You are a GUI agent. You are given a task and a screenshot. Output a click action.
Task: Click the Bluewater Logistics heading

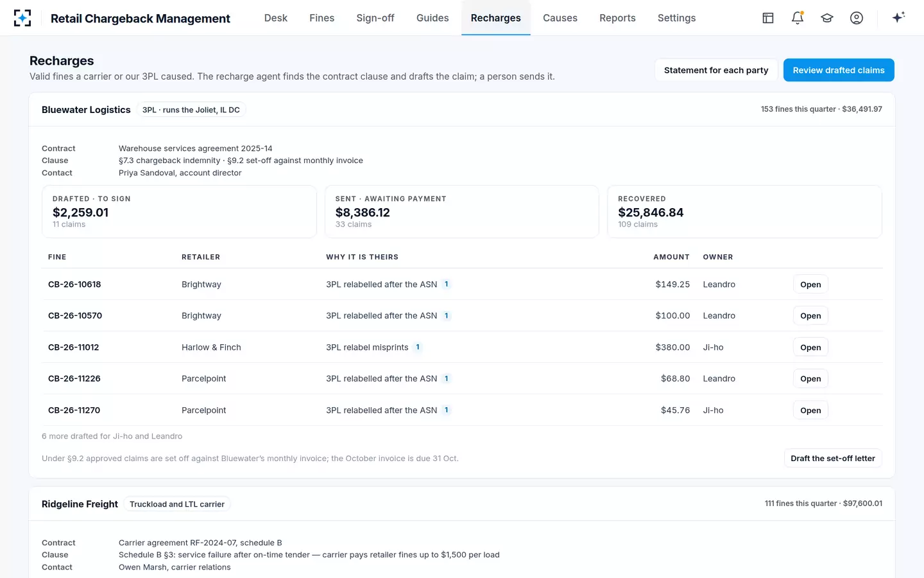click(86, 110)
